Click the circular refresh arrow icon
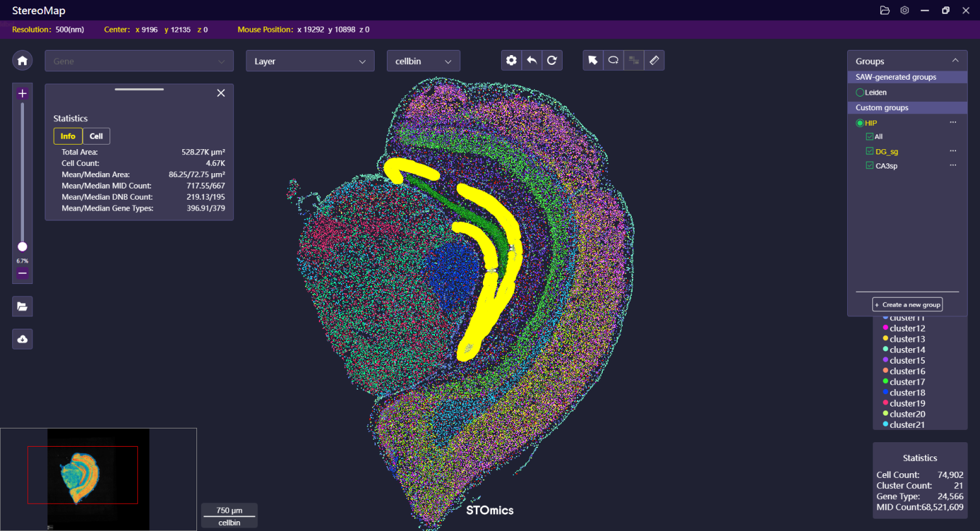 (x=552, y=60)
